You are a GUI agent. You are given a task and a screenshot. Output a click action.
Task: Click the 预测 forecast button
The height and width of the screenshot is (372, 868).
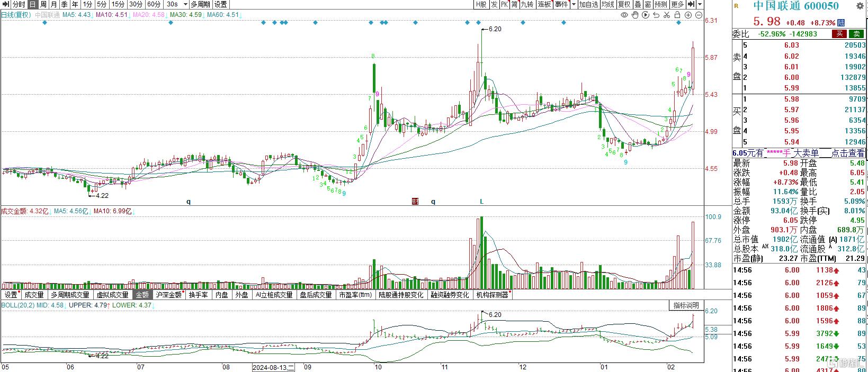[660, 4]
